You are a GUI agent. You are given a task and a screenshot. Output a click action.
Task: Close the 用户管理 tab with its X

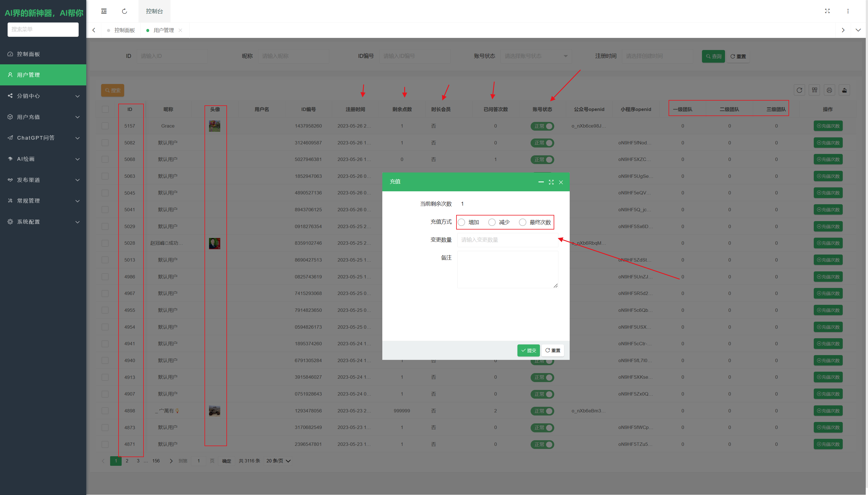point(180,30)
